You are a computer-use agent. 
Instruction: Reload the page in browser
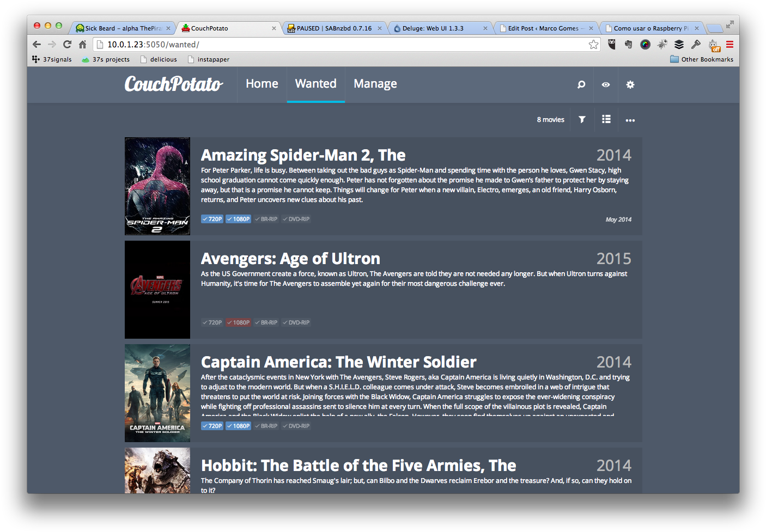tap(67, 45)
